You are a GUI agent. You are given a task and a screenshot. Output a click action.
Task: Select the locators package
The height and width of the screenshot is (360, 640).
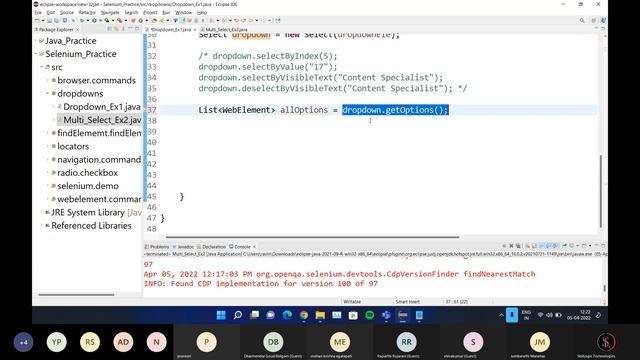click(x=73, y=146)
